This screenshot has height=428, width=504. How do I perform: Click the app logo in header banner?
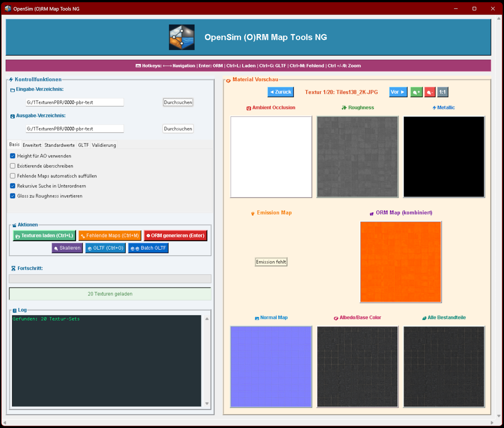click(182, 37)
